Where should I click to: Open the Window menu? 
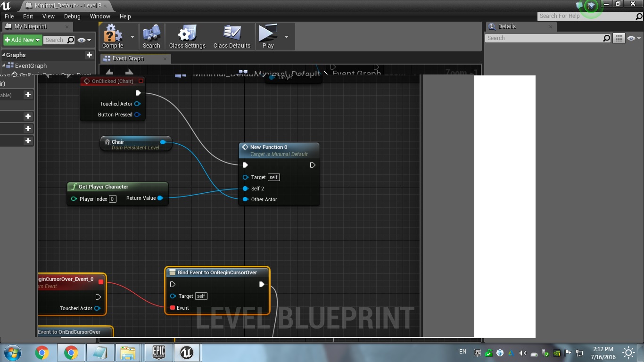point(100,16)
